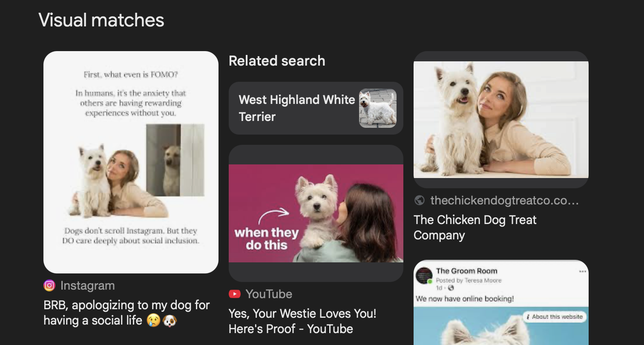This screenshot has height=345, width=644.
Task: Open the FOMO Instagram post image
Action: [131, 162]
